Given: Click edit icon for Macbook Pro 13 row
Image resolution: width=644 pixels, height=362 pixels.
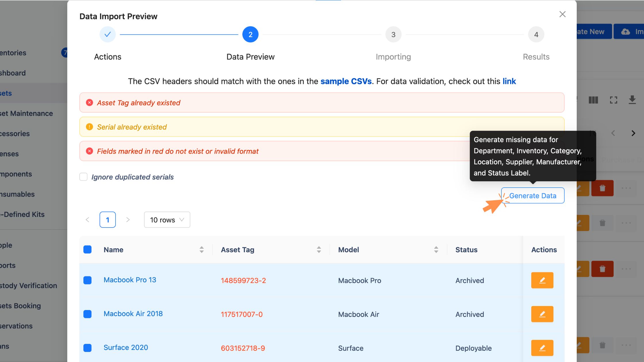Looking at the screenshot, I should (x=542, y=280).
